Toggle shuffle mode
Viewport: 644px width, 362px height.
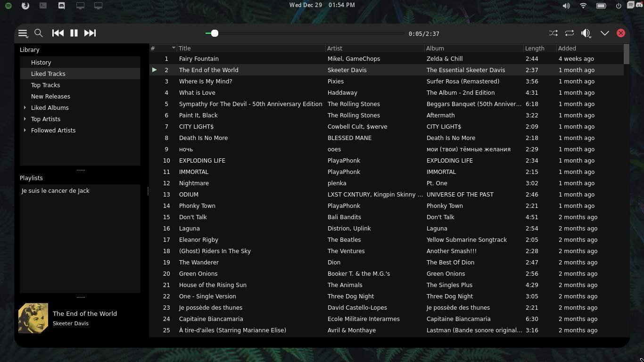[553, 33]
